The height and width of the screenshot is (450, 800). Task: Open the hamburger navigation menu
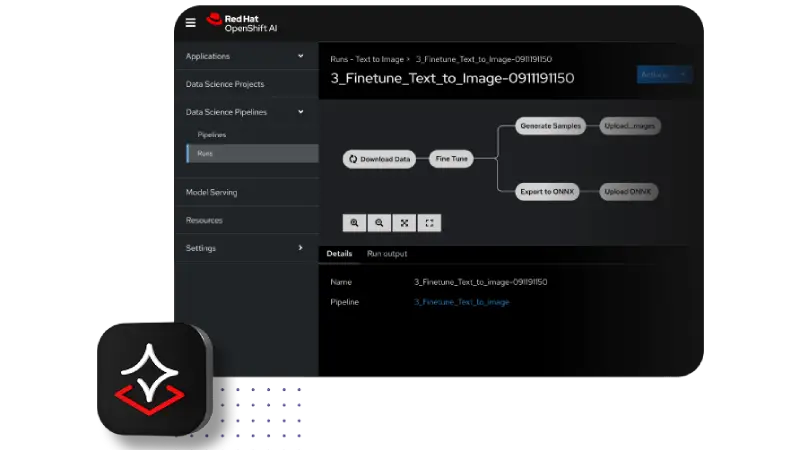point(191,23)
